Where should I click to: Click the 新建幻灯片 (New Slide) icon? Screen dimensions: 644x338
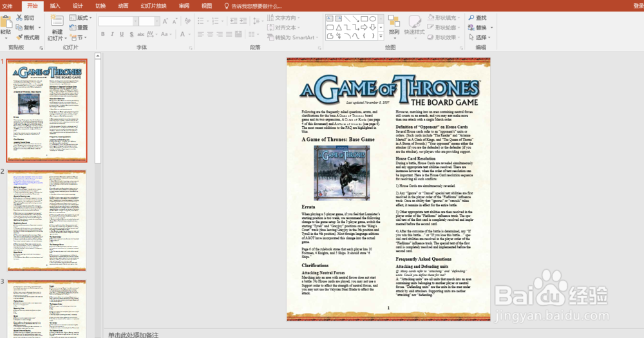57,21
